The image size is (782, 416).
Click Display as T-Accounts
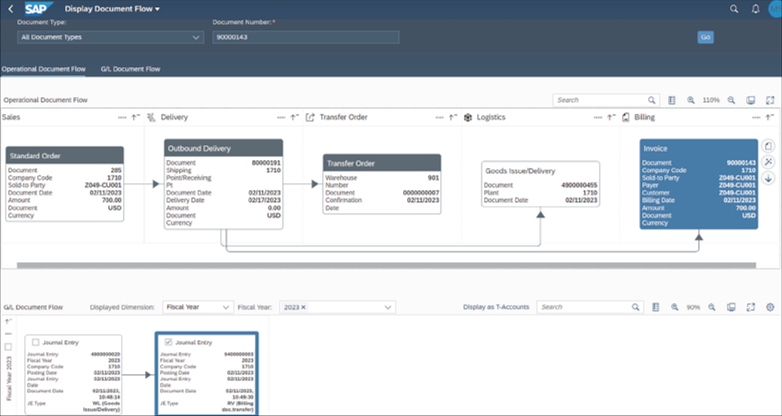coord(497,307)
